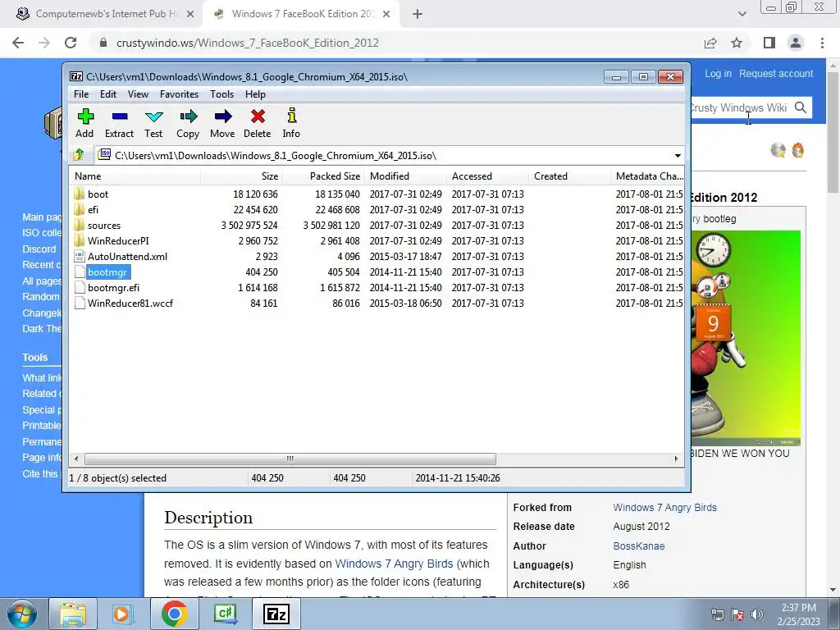Viewport: 840px width, 630px height.
Task: Open the Cite this sidebar link
Action: [40, 474]
